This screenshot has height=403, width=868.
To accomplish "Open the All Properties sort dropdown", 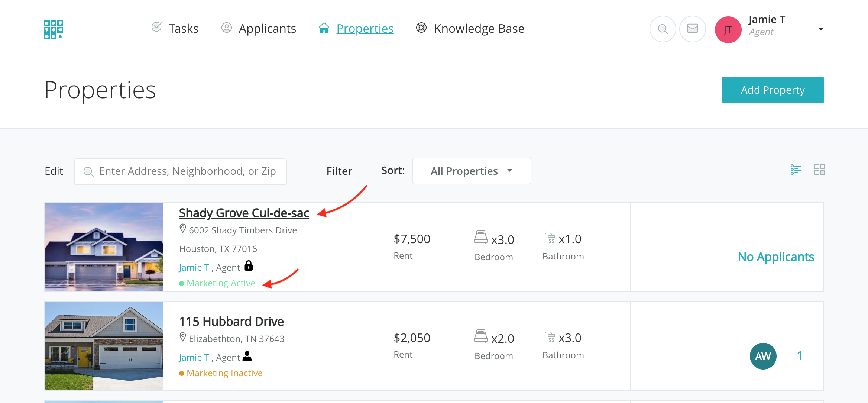I will 471,171.
